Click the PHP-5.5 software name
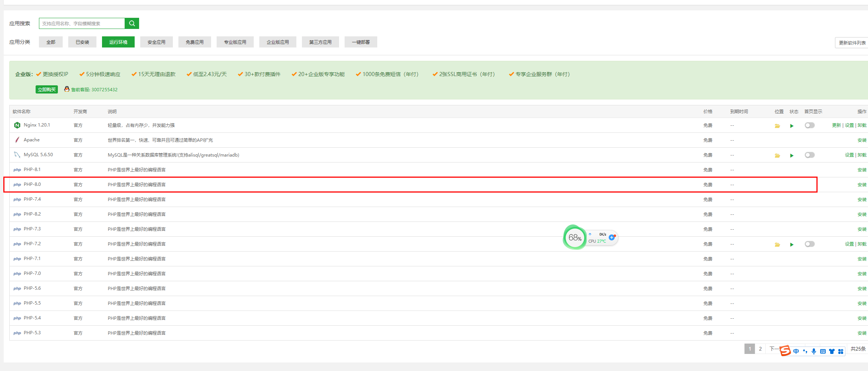This screenshot has height=371, width=868. (32, 303)
